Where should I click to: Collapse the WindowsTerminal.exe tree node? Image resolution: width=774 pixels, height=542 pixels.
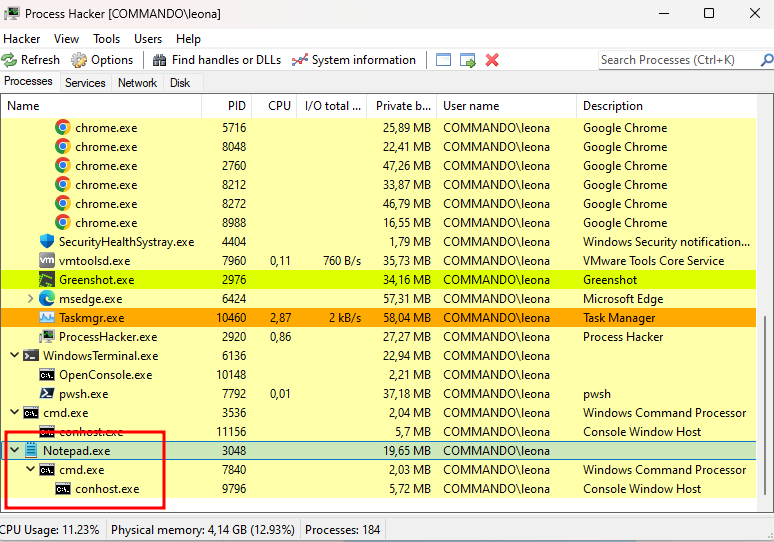click(x=14, y=356)
